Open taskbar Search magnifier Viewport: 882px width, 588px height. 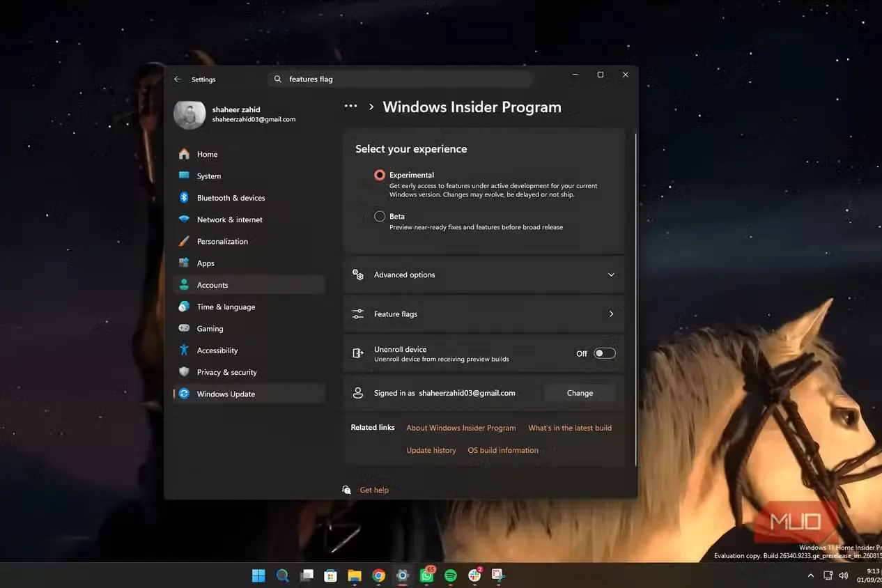(x=282, y=575)
